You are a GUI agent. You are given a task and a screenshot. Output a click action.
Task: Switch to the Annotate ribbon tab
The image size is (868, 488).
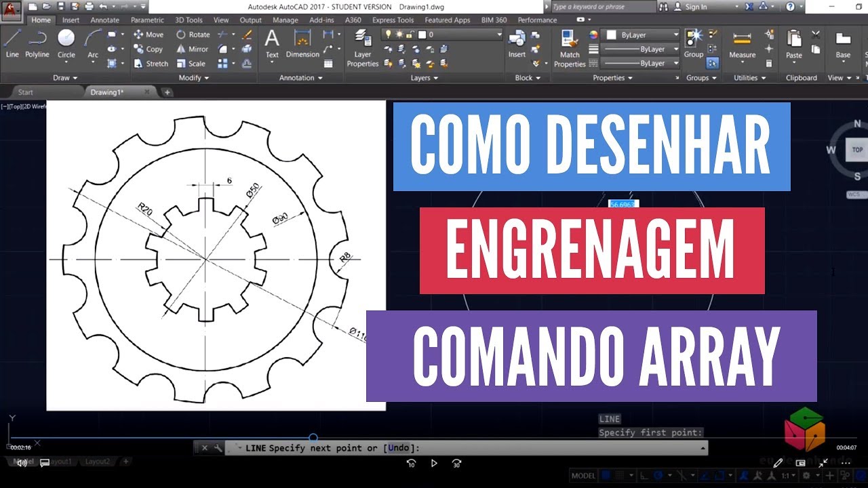point(104,20)
